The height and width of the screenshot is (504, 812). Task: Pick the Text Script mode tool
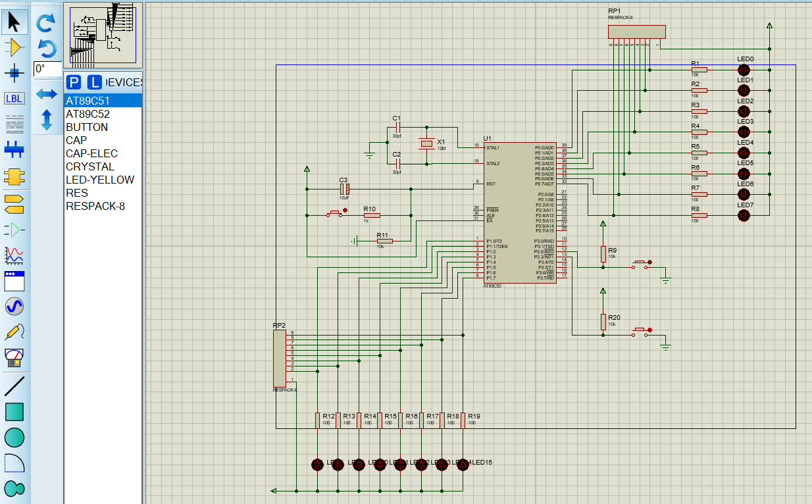click(x=14, y=123)
